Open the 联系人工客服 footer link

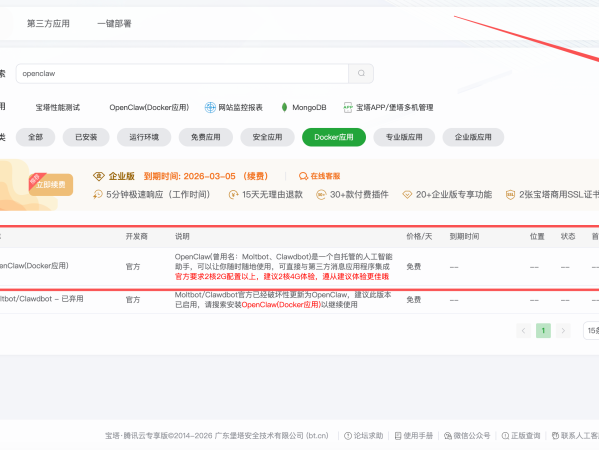(x=575, y=435)
